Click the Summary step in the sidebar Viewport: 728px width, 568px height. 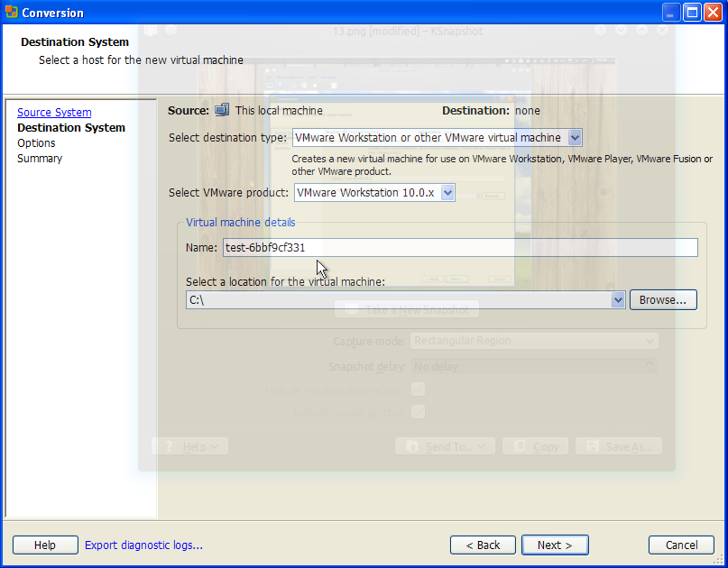[x=40, y=159]
